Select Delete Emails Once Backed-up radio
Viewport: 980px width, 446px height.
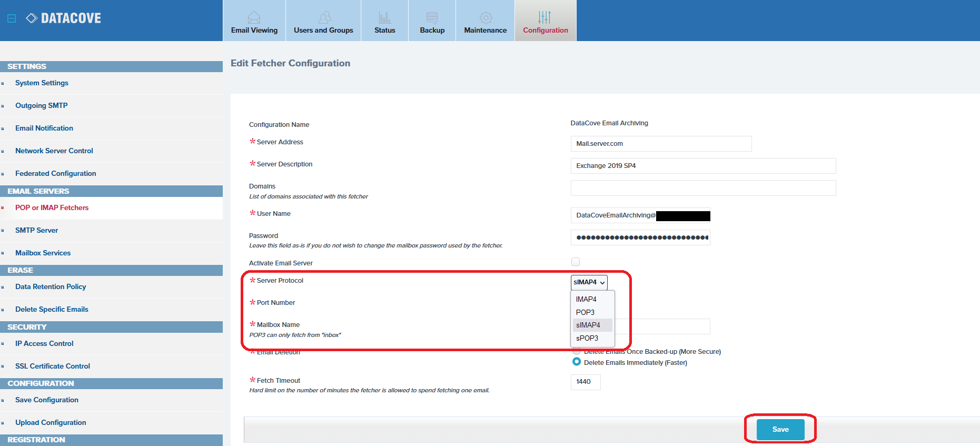click(577, 351)
